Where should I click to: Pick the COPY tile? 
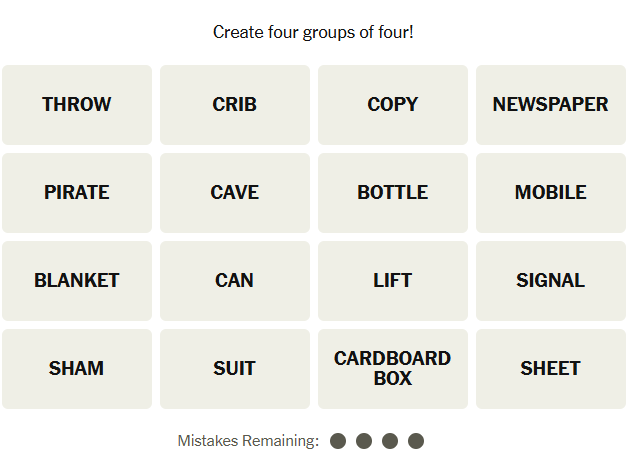point(393,105)
